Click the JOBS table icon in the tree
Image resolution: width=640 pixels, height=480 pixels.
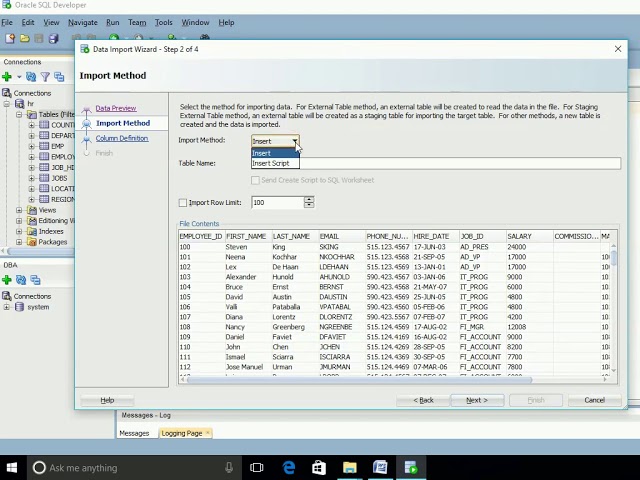click(44, 178)
